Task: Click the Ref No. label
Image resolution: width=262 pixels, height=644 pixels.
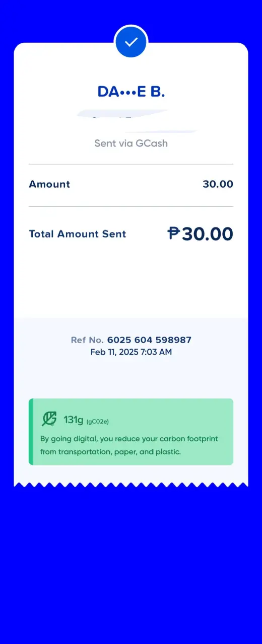Action: 87,340
